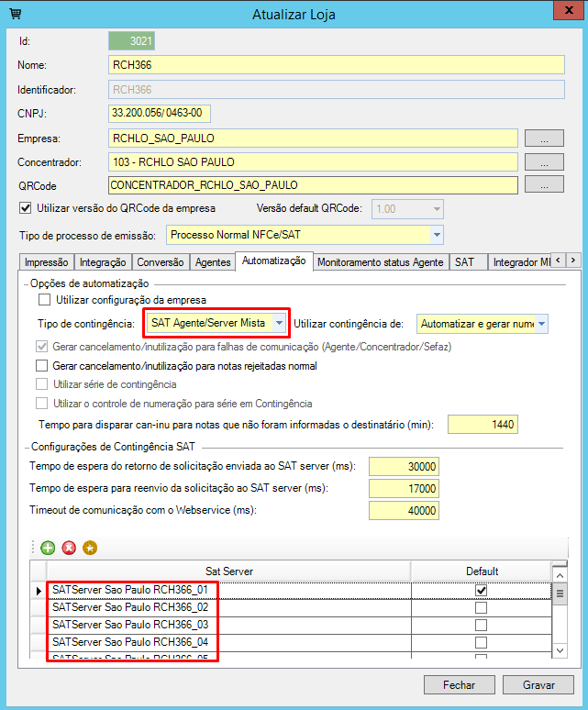Switch to the Impressão tab

pyautogui.click(x=46, y=262)
